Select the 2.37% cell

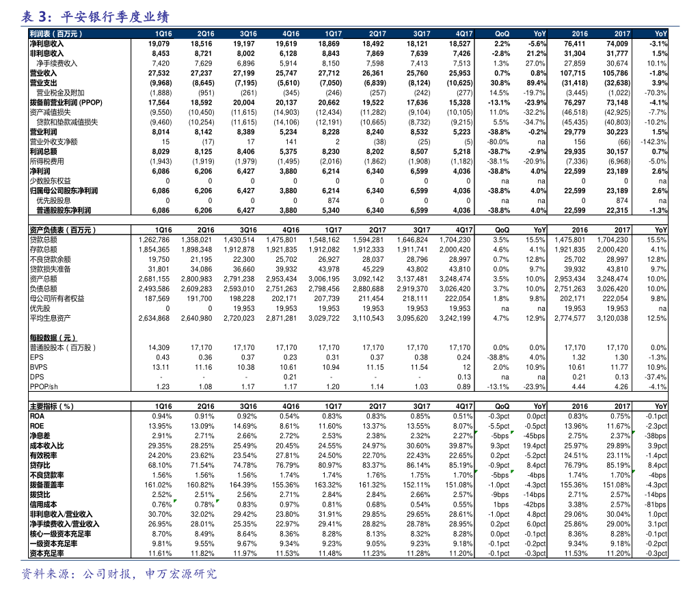(x=610, y=435)
